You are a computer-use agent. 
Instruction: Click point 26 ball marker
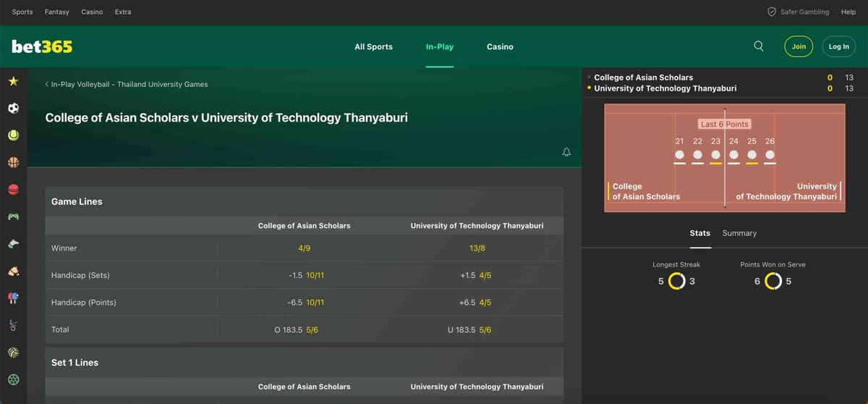[770, 155]
